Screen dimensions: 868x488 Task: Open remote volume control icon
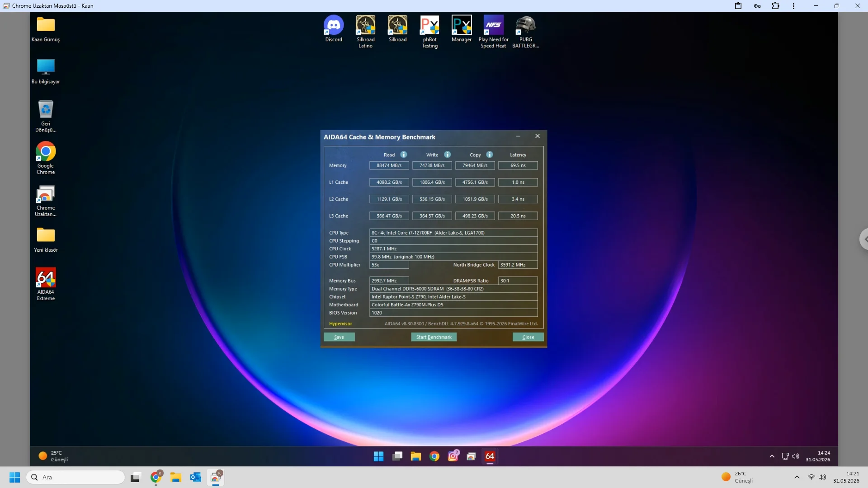click(x=796, y=456)
